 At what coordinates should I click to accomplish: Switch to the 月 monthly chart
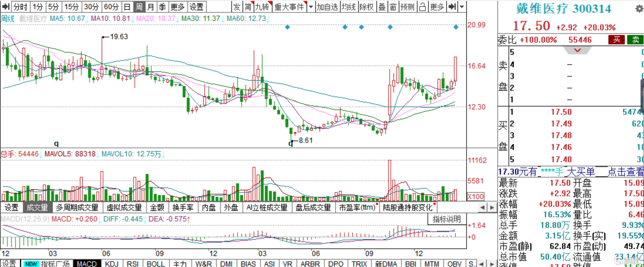[x=151, y=7]
